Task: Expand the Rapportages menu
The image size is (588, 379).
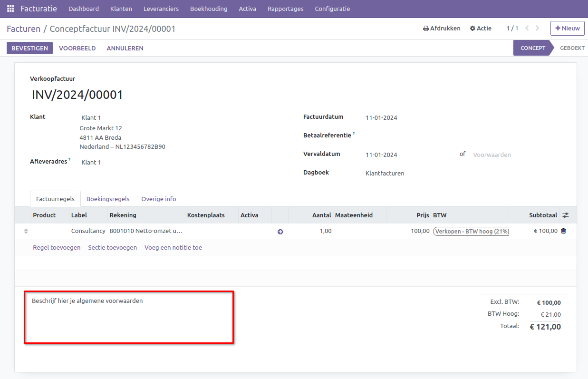Action: tap(285, 9)
